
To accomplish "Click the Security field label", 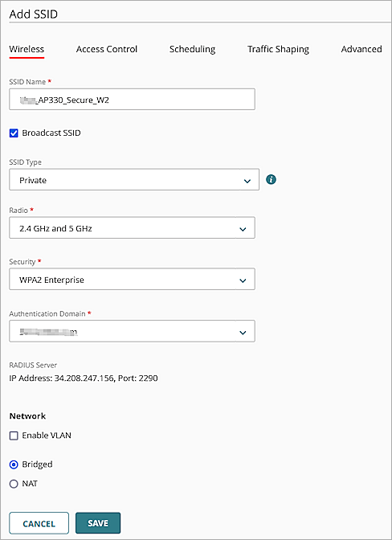I will tap(22, 262).
